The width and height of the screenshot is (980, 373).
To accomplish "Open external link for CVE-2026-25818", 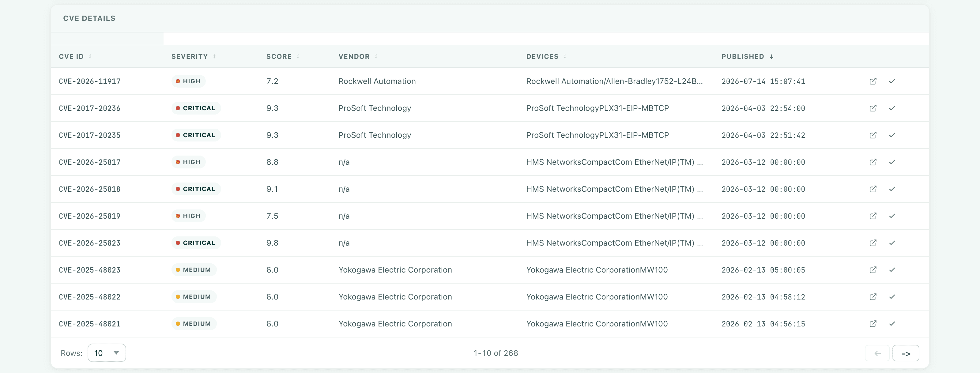I will (873, 189).
